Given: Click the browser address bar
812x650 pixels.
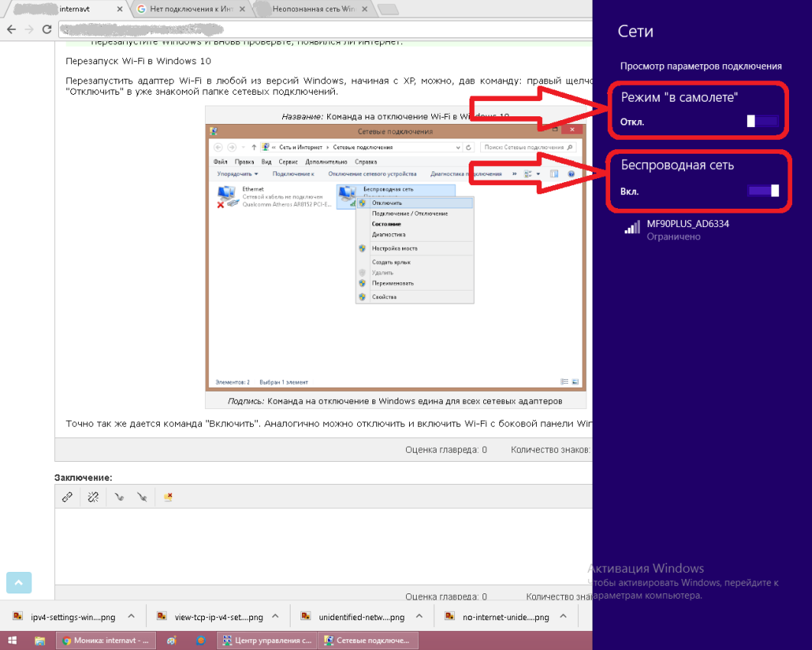Looking at the screenshot, I should (325, 30).
